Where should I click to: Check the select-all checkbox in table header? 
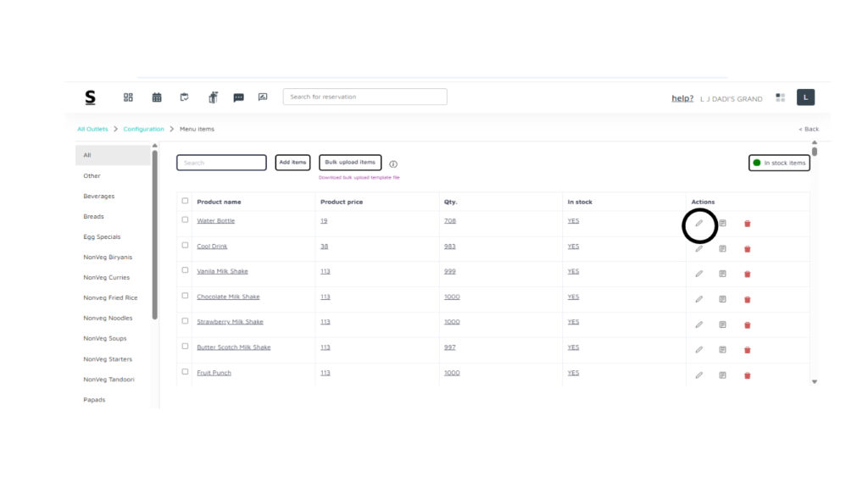[185, 201]
